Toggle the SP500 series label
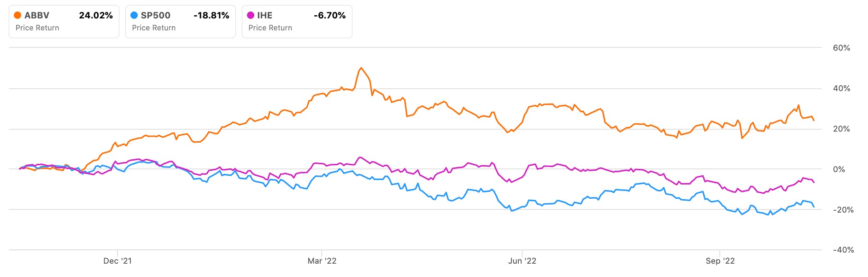 (155, 15)
